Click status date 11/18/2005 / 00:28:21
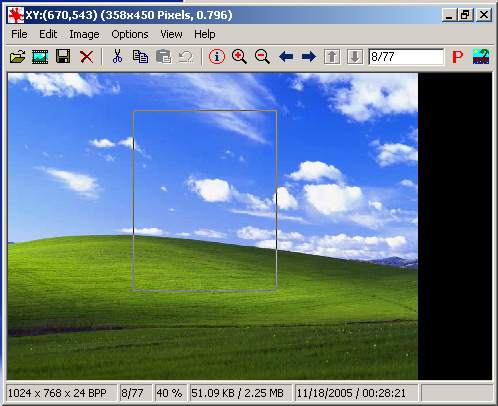498x406 pixels. point(351,393)
